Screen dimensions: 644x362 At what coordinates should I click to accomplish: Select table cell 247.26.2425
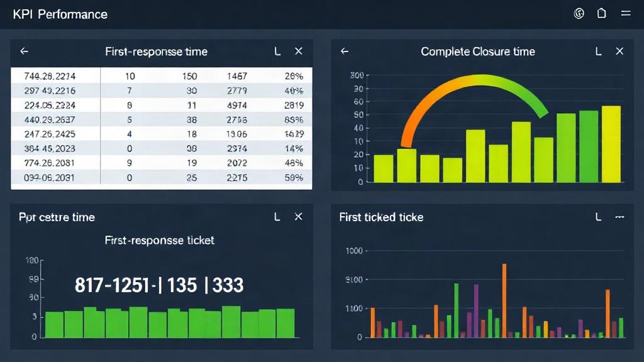(50, 134)
